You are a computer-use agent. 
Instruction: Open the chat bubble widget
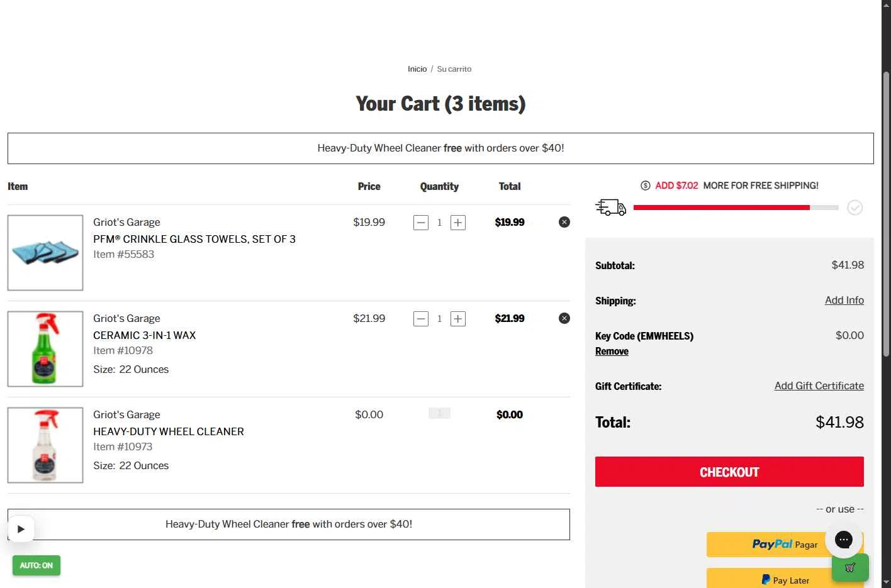click(843, 539)
